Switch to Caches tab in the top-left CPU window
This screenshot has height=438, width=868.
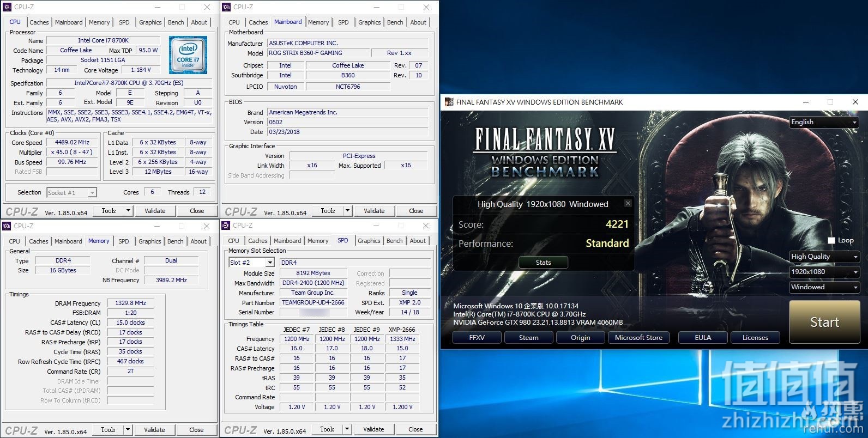pos(39,22)
